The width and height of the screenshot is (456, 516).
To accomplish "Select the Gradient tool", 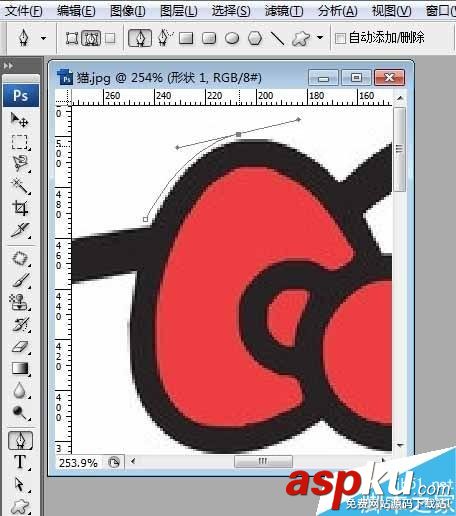I will click(20, 368).
